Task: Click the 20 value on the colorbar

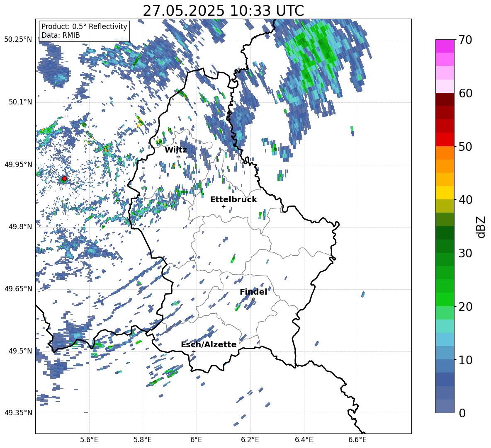Action: tap(465, 306)
